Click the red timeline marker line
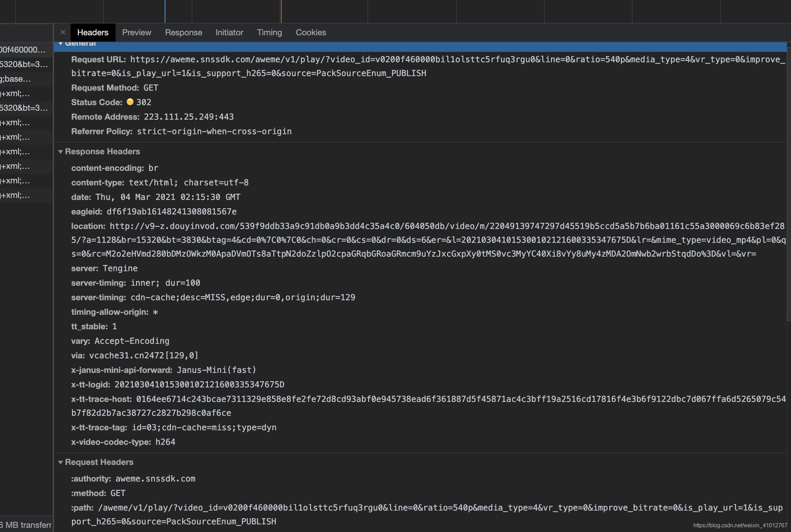791x532 pixels. [281, 11]
